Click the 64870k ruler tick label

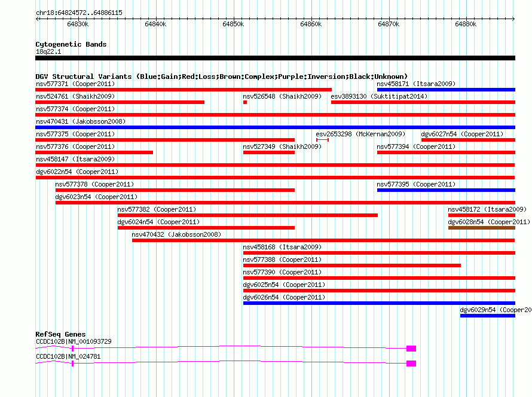tap(389, 24)
